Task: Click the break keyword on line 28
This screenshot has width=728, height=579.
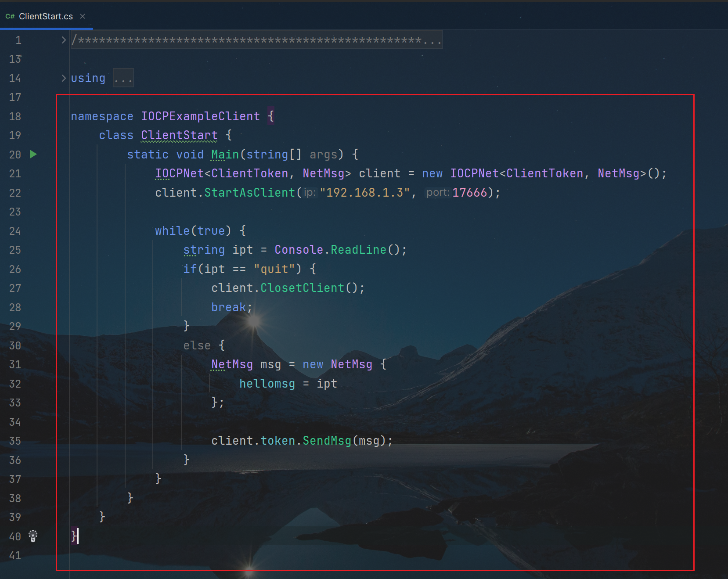Action: pos(228,307)
